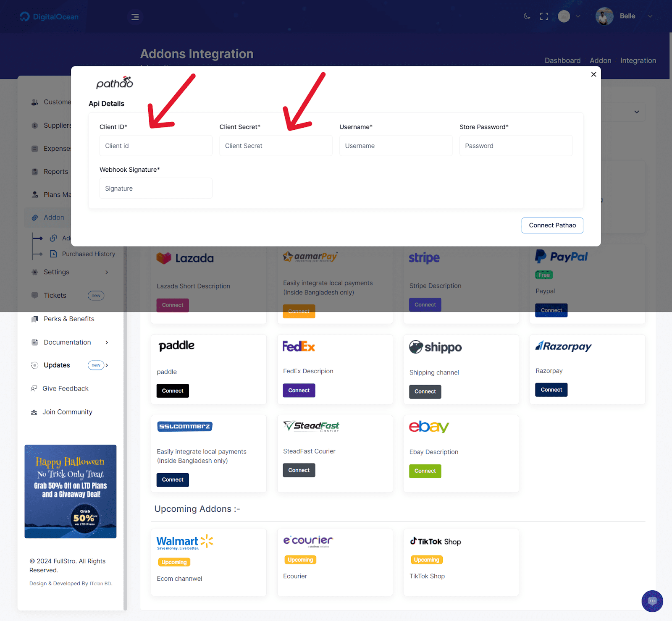
Task: Connect the paddle addon
Action: pyautogui.click(x=173, y=391)
